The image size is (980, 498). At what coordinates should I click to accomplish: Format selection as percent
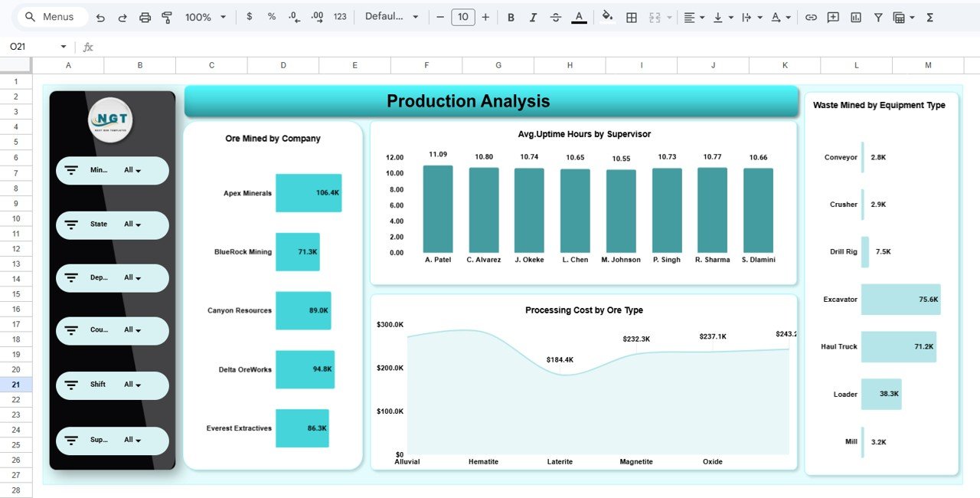[x=271, y=17]
